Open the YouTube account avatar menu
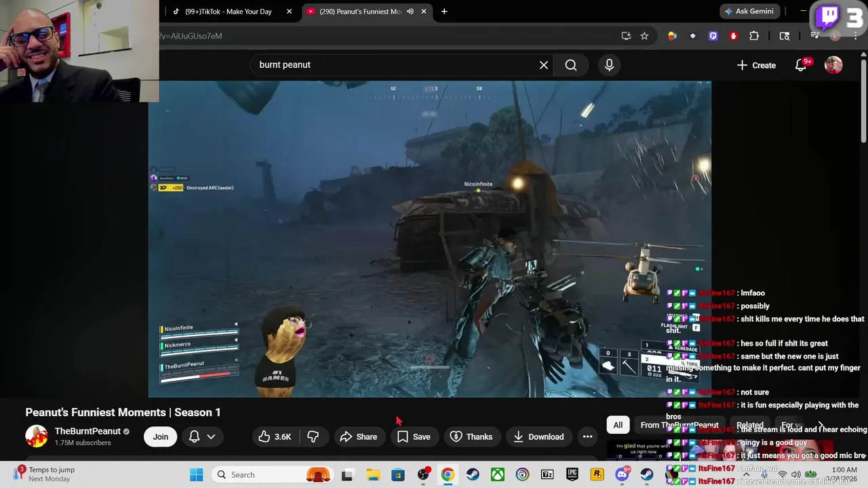Viewport: 868px width, 488px height. [833, 65]
